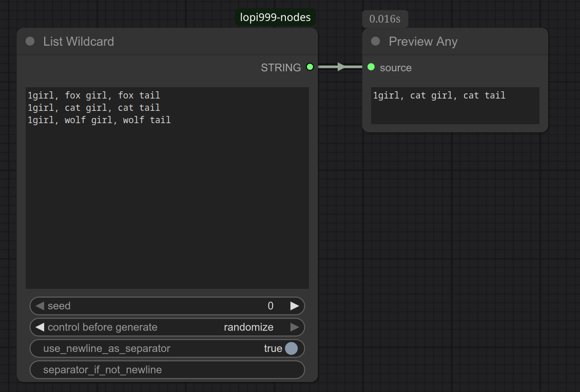Click the seed value 0

tap(270, 306)
